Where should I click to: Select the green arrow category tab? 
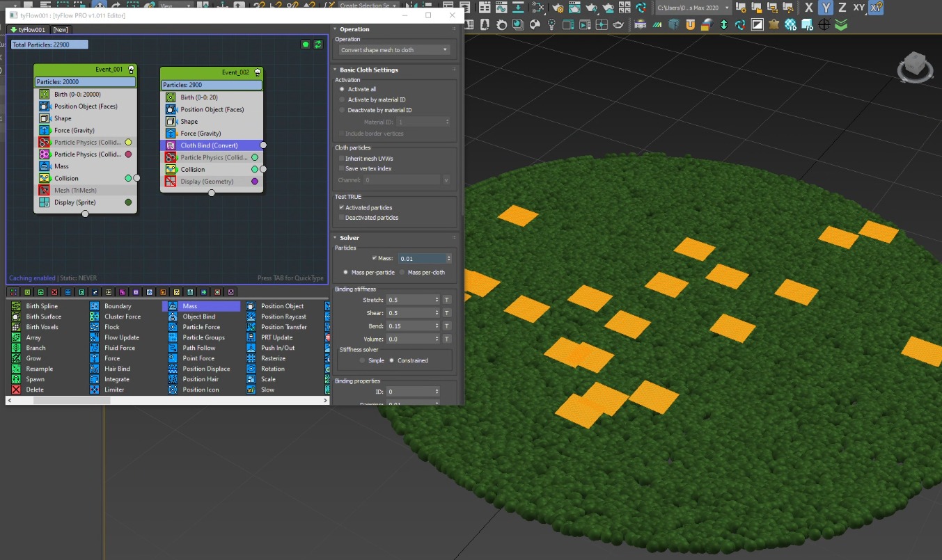pyautogui.click(x=204, y=292)
